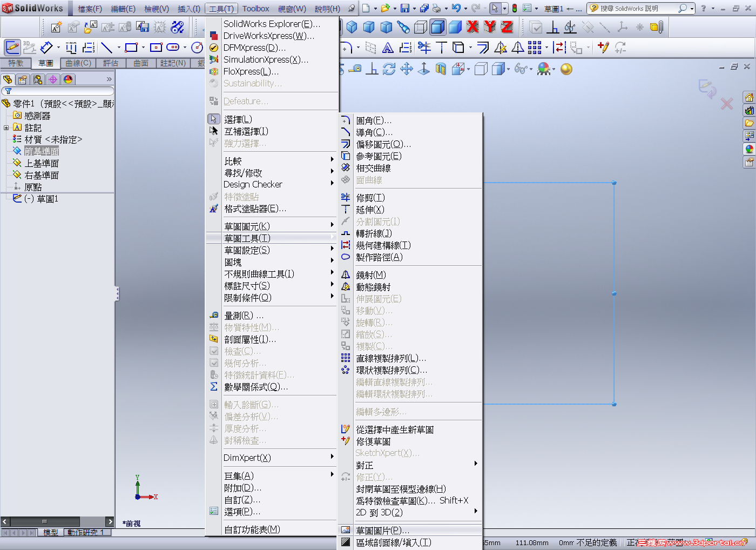Open the 編輯(E) menu

click(123, 9)
